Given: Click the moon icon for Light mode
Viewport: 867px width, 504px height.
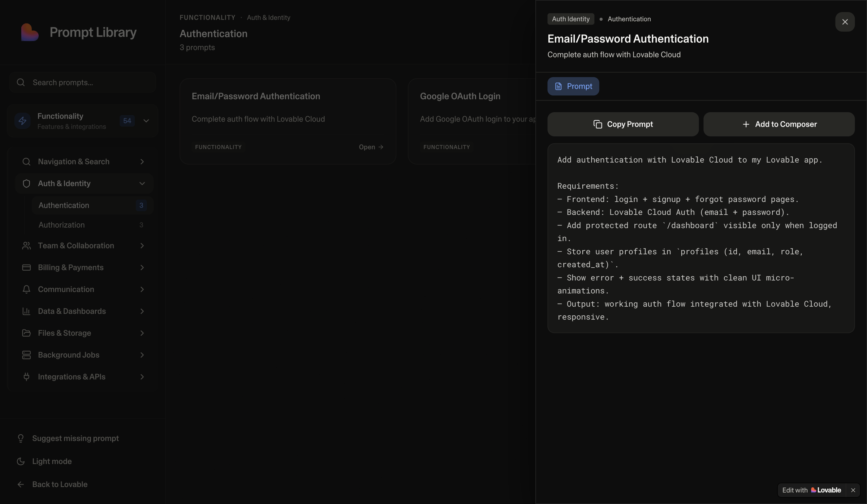Looking at the screenshot, I should coord(21,461).
